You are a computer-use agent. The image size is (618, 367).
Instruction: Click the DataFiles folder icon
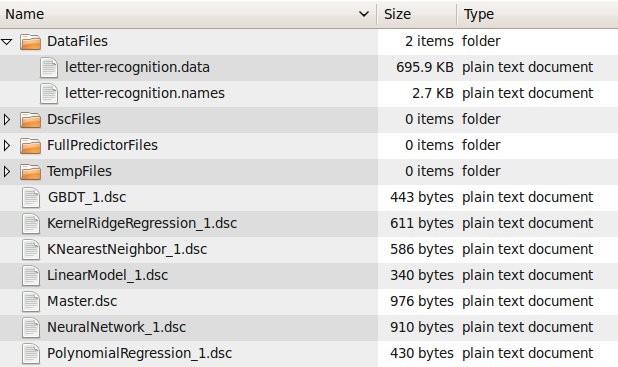[30, 41]
